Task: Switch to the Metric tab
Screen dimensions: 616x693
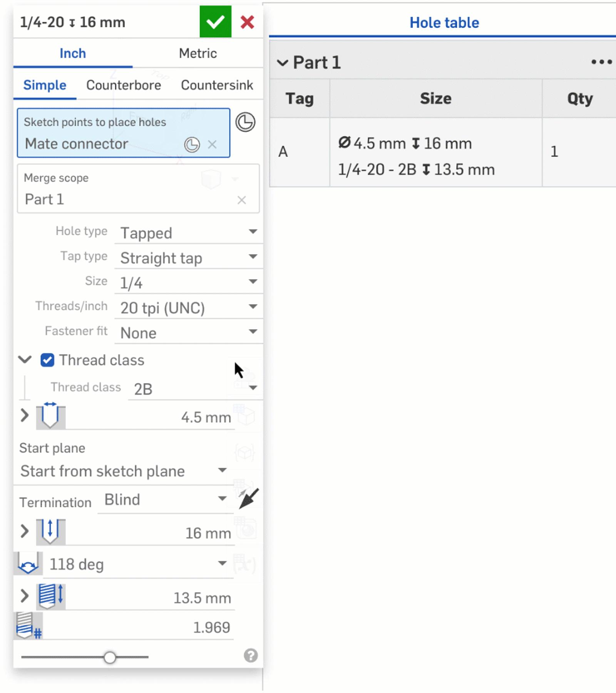Action: (198, 54)
